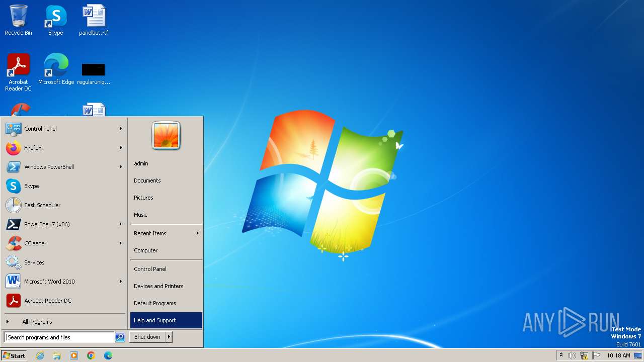Click Services gears icon
This screenshot has height=362, width=644.
point(13,262)
